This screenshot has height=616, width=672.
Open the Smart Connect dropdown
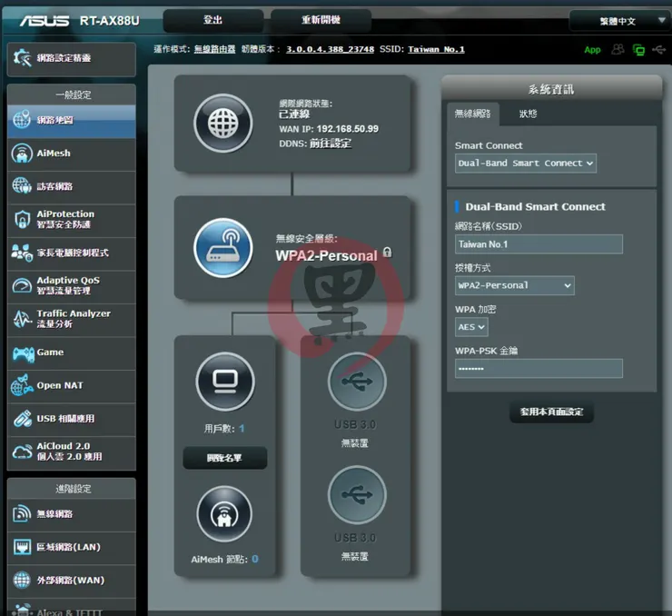tap(526, 164)
